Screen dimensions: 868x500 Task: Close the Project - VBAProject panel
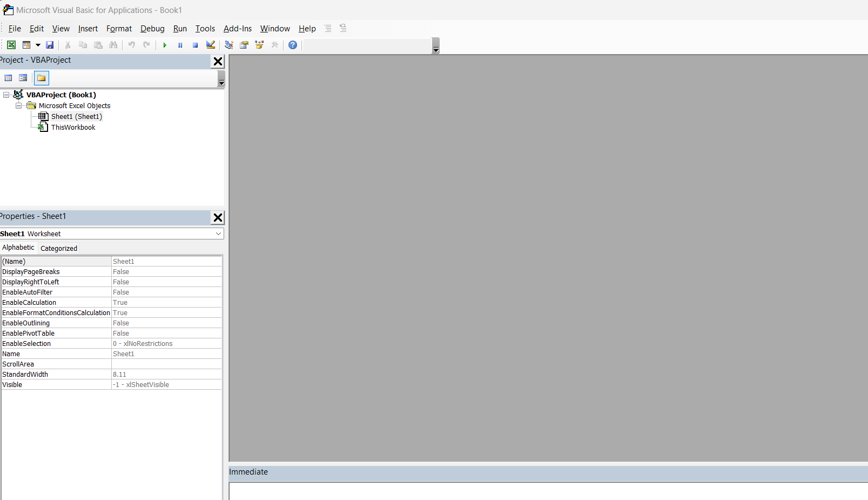[x=218, y=62]
